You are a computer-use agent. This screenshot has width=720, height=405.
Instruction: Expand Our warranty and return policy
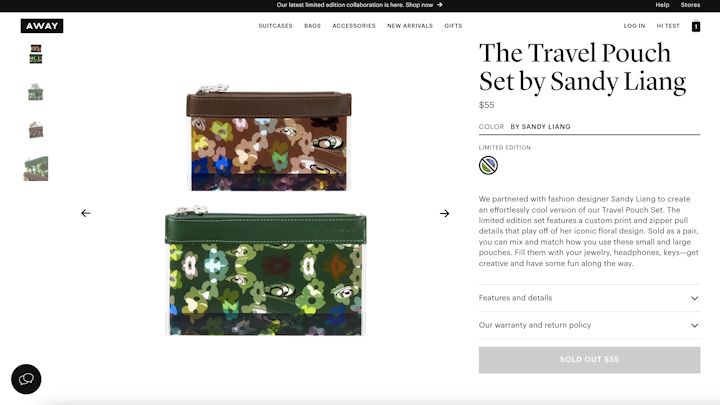(x=589, y=325)
